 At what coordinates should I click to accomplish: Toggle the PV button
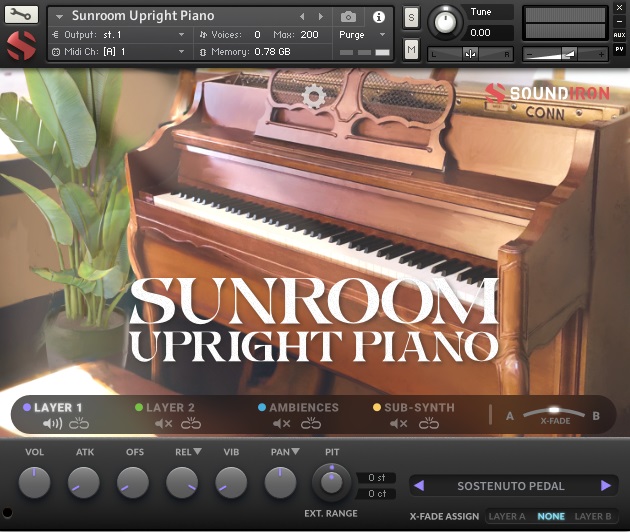coord(619,49)
